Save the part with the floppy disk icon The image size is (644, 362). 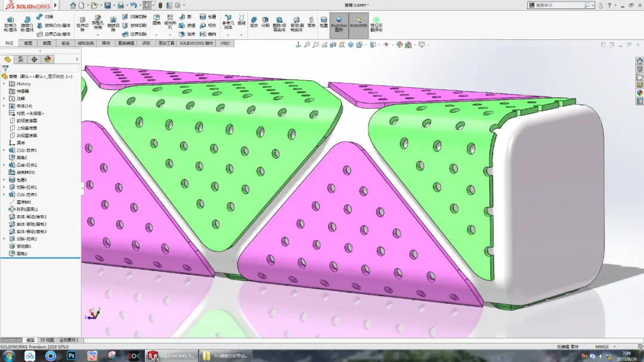107,5
